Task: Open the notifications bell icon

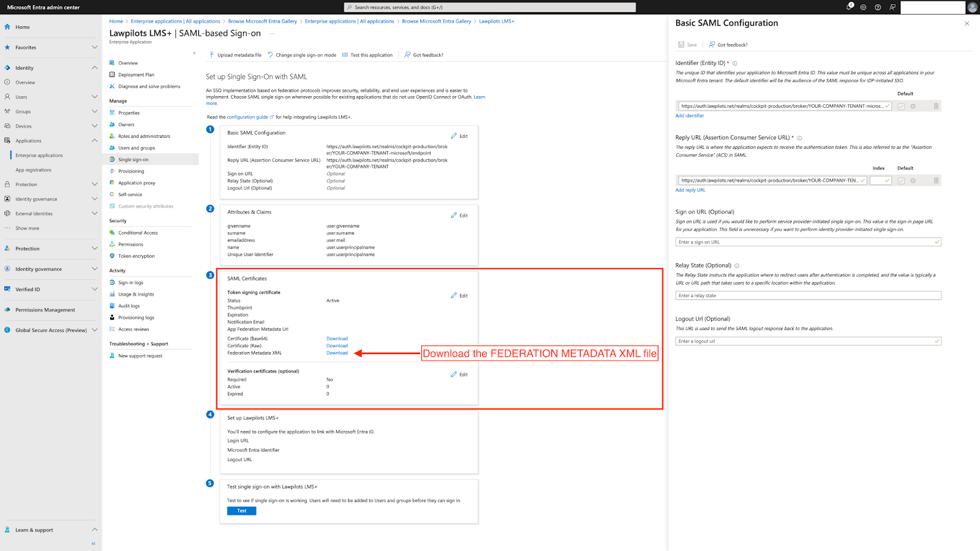Action: pos(850,7)
